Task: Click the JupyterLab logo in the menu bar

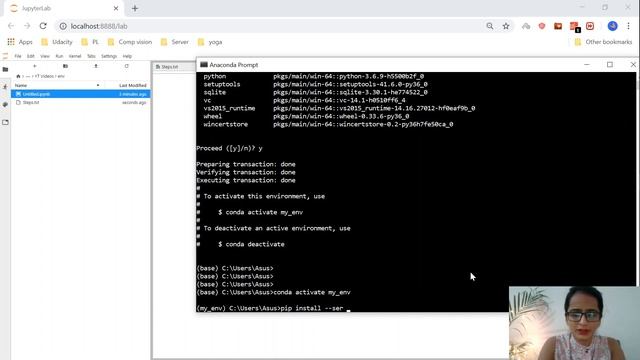Action: [x=5, y=56]
